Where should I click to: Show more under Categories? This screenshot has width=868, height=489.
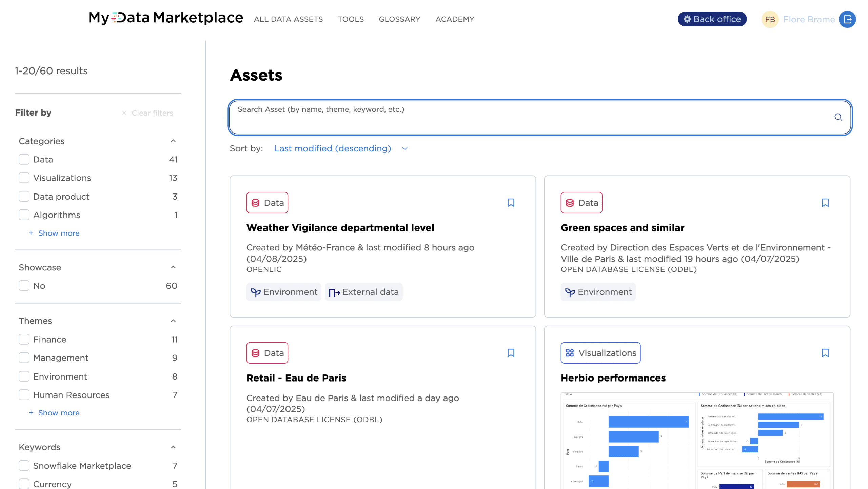58,233
